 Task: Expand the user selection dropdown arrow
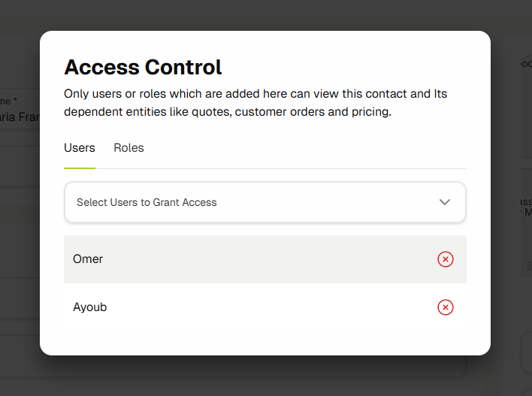[445, 202]
